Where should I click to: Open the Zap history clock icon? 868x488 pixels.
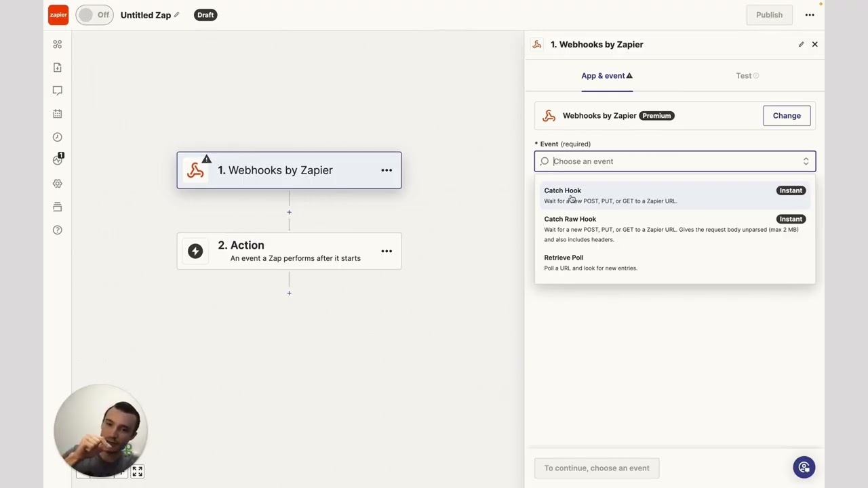(x=58, y=137)
